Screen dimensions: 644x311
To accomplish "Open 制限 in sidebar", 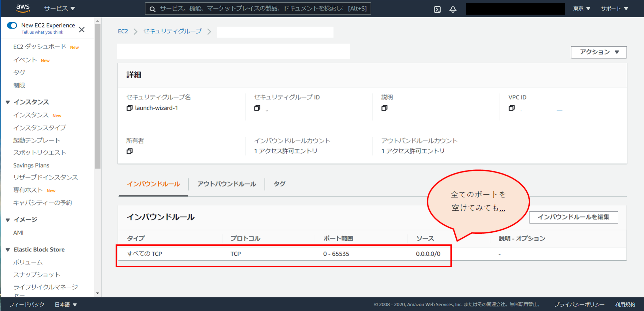I will coord(19,86).
